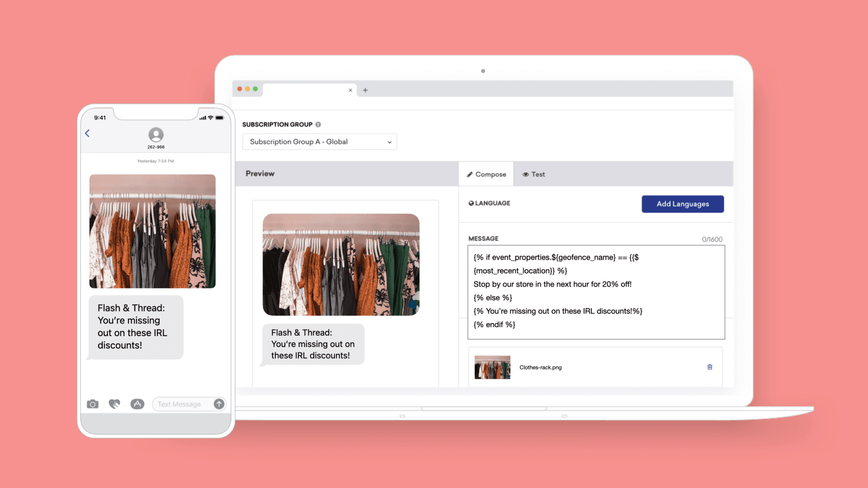Tap the back chevron on phone
Viewport: 868px width, 488px height.
click(x=87, y=133)
